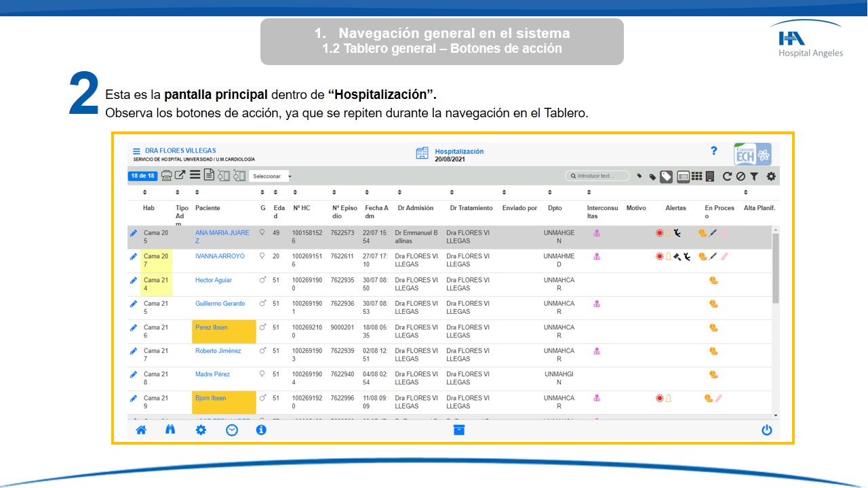Image resolution: width=868 pixels, height=488 pixels.
Task: Click the binoculars search icon at the bottom
Action: tap(170, 430)
